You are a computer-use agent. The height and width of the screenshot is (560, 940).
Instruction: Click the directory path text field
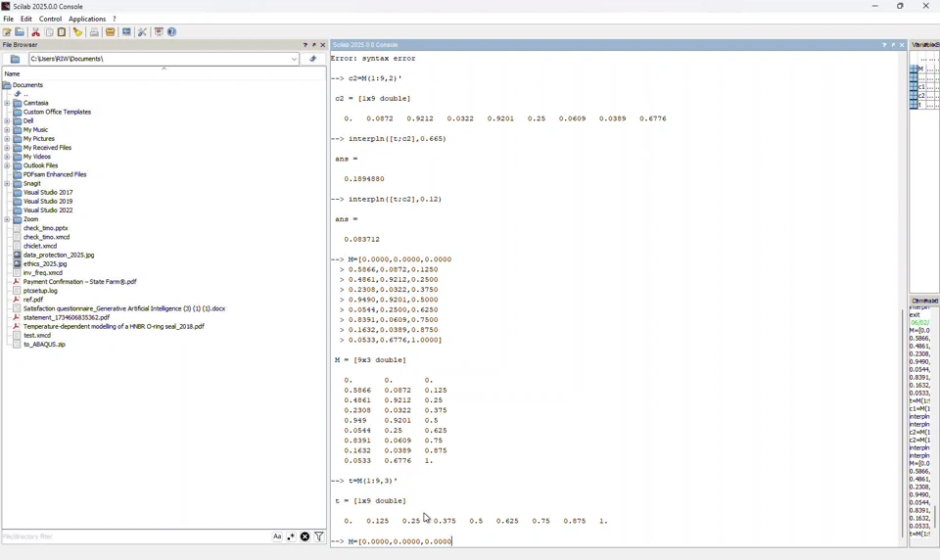point(159,59)
